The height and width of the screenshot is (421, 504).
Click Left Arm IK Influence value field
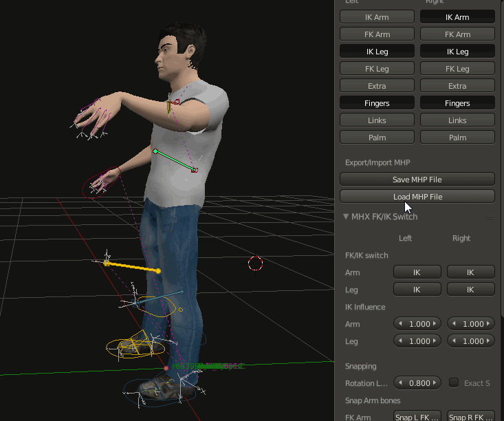[417, 323]
